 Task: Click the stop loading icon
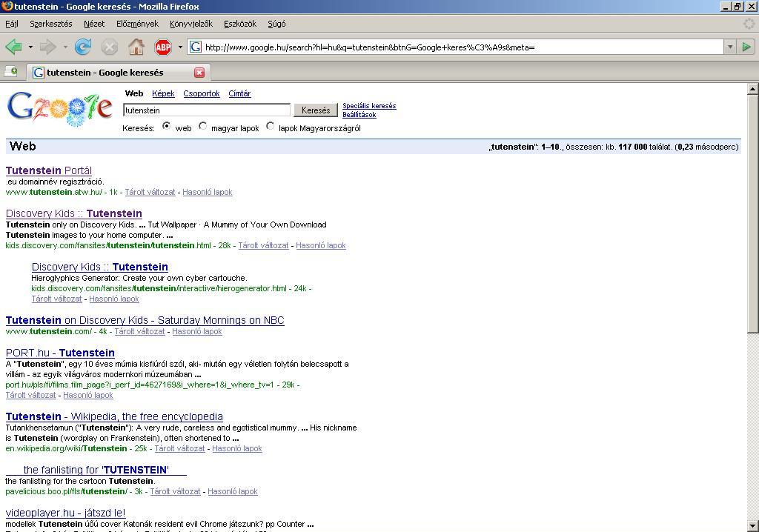point(110,47)
